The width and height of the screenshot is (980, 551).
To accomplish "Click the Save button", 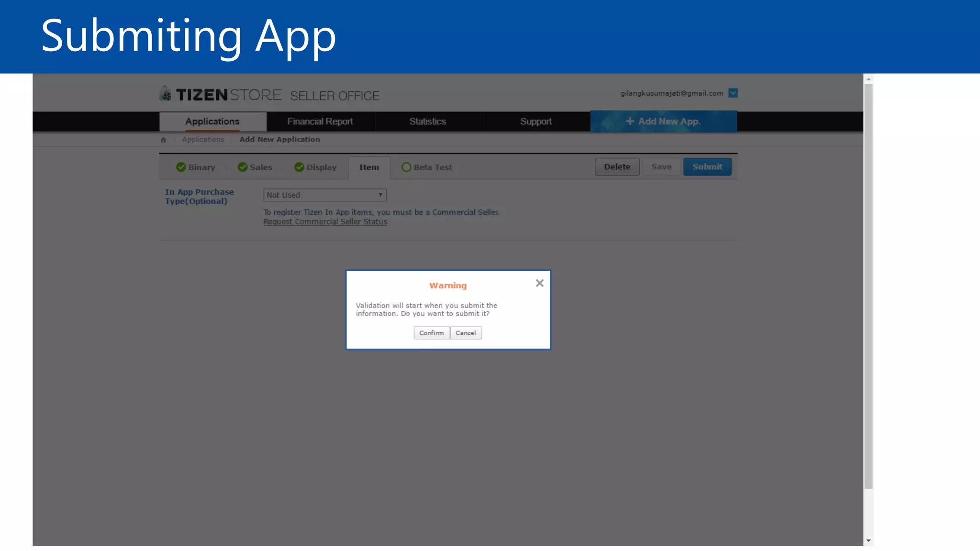I will pos(661,167).
